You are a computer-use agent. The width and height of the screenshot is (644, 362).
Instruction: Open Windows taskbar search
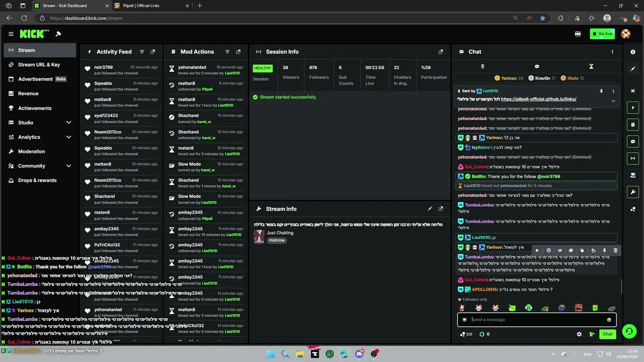tap(285, 354)
